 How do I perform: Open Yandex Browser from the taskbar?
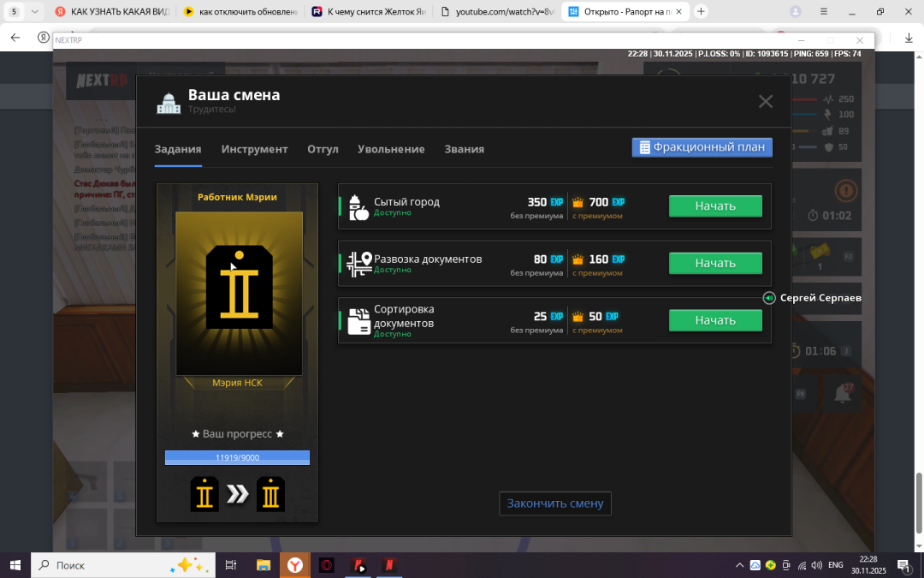point(294,565)
